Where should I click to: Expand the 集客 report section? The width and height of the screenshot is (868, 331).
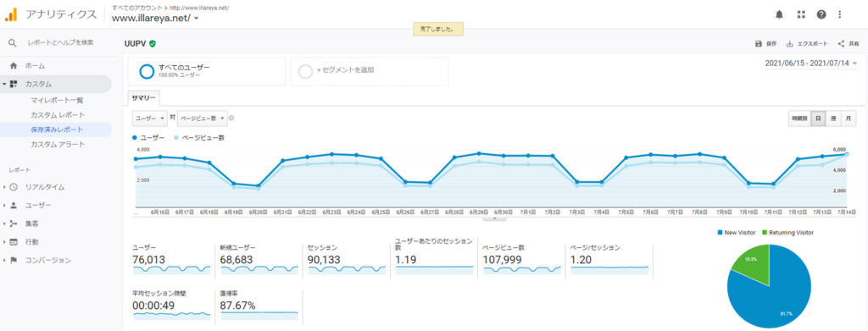(4, 223)
